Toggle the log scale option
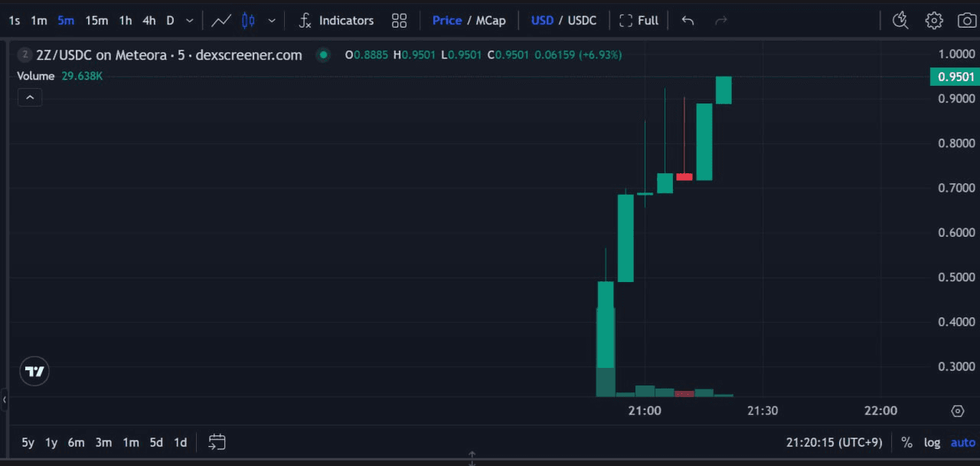This screenshot has width=980, height=466. [x=932, y=442]
